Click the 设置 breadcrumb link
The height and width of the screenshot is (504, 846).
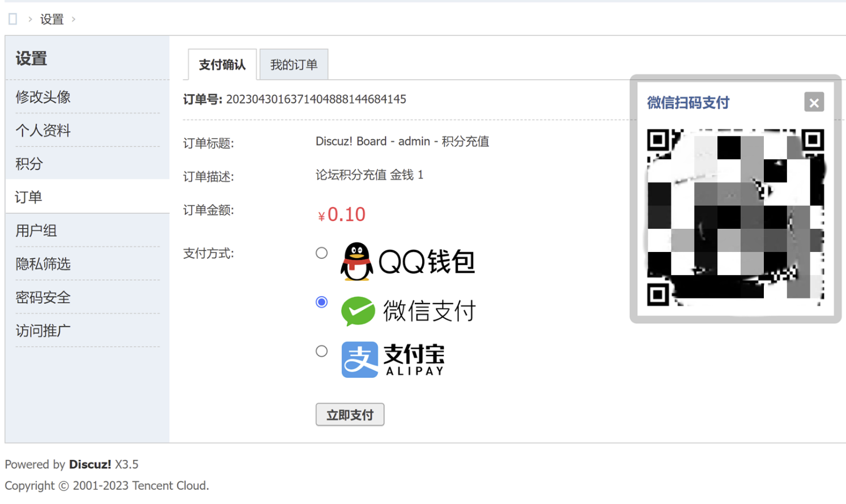tap(52, 19)
